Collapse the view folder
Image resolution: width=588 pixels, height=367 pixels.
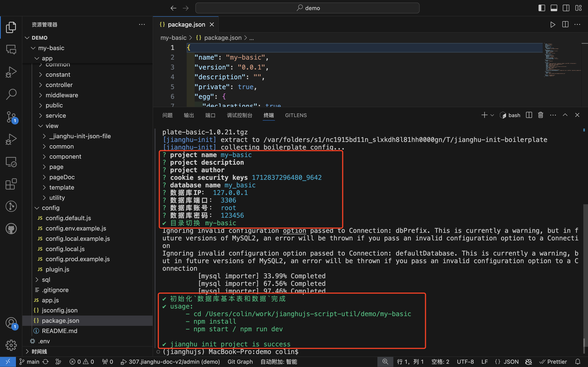(52, 126)
